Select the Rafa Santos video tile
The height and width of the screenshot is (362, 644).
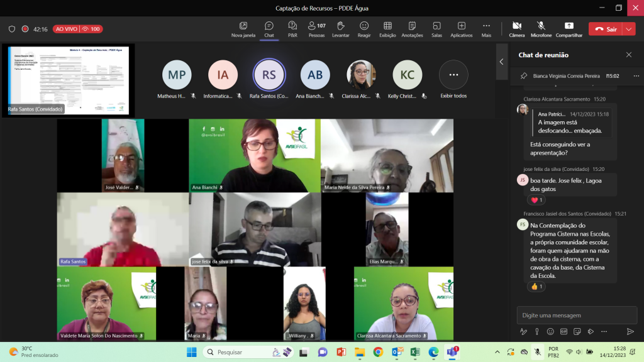click(123, 230)
